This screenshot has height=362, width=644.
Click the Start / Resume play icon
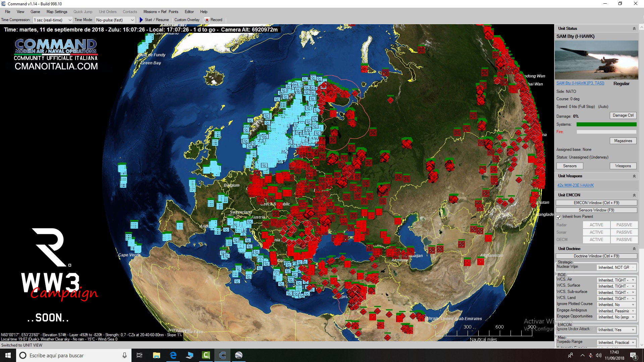[141, 20]
